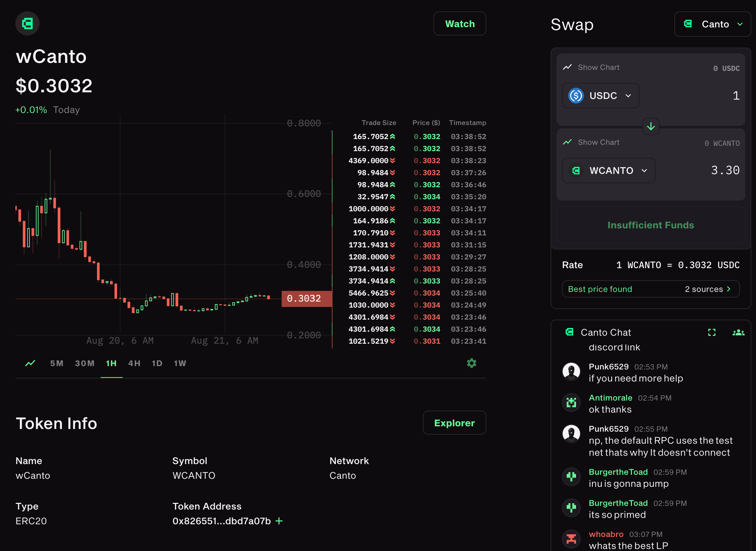Click the swap direction arrow icon

651,126
